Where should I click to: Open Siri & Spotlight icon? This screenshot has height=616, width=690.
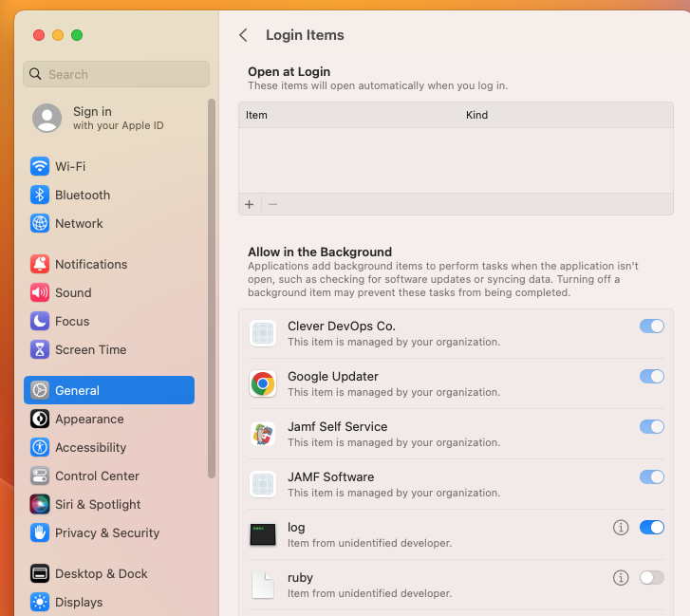tap(40, 504)
